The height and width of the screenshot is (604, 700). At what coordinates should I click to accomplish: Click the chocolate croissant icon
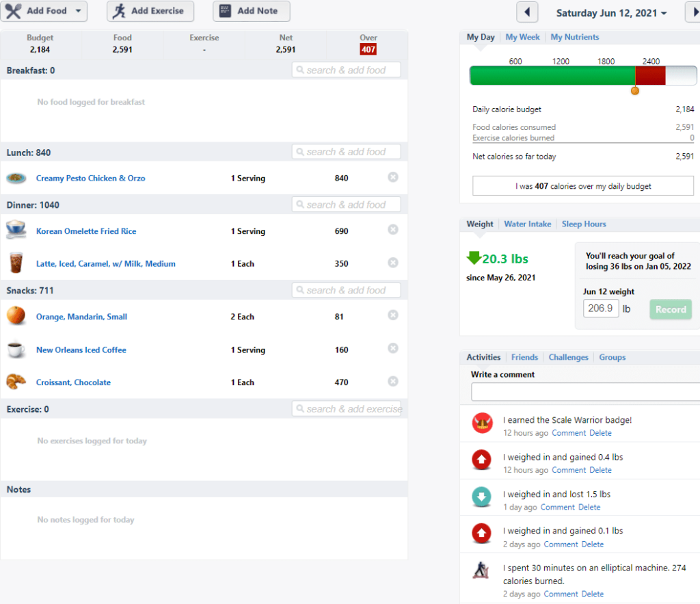pos(16,382)
